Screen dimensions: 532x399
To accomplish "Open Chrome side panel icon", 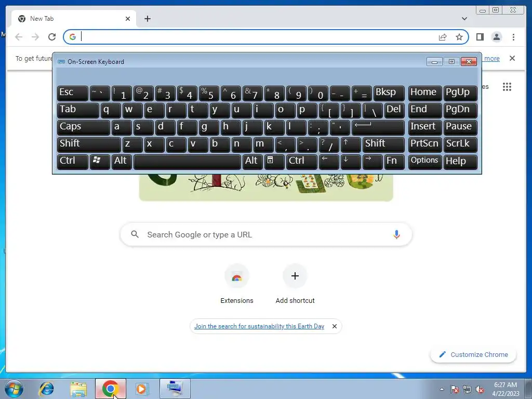I will point(480,37).
